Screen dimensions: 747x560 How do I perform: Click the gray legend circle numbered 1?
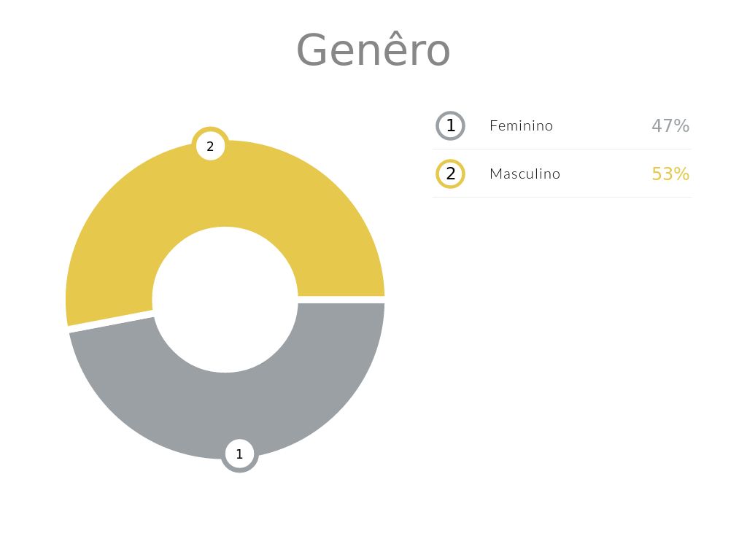451,125
